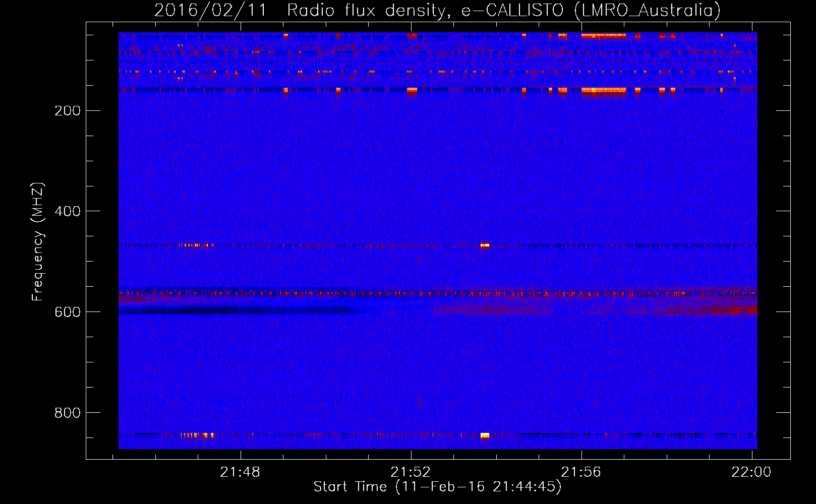
Task: Click the "Start Time (11-Feb-16 21:44:45)" label
Action: [437, 487]
